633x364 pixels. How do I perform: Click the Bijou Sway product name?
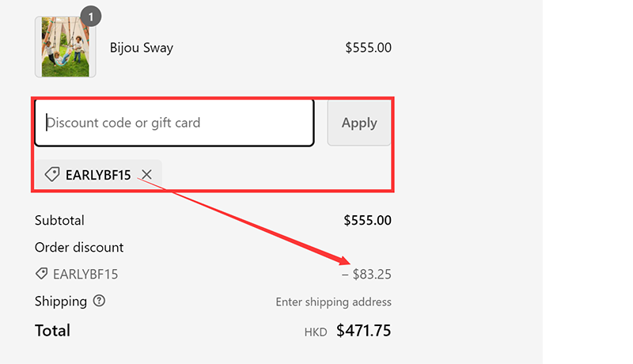click(x=141, y=47)
